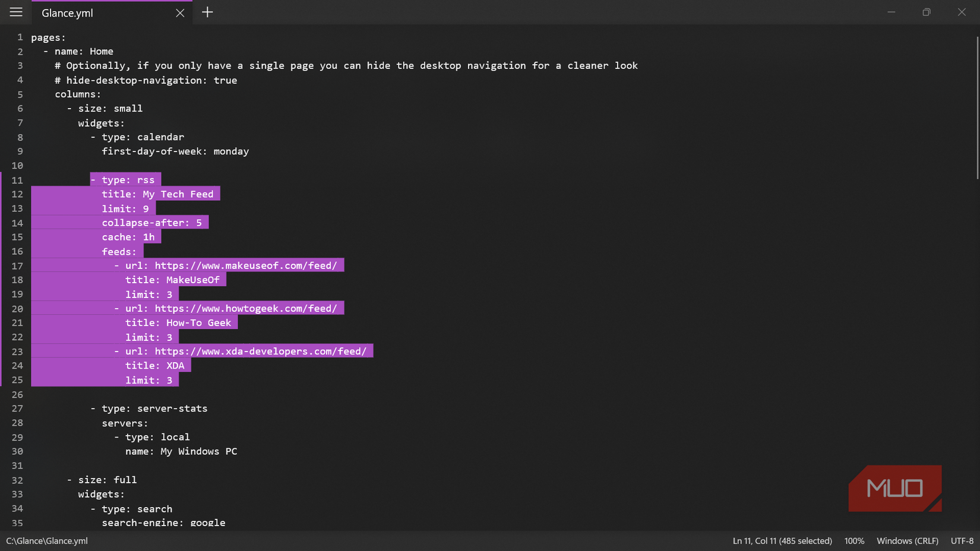Click line number 26 in gutter
Screen dimensions: 980x551
(17, 394)
